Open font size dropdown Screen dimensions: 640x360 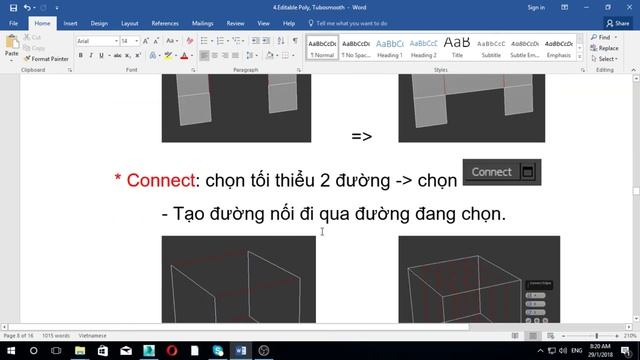pyautogui.click(x=136, y=41)
